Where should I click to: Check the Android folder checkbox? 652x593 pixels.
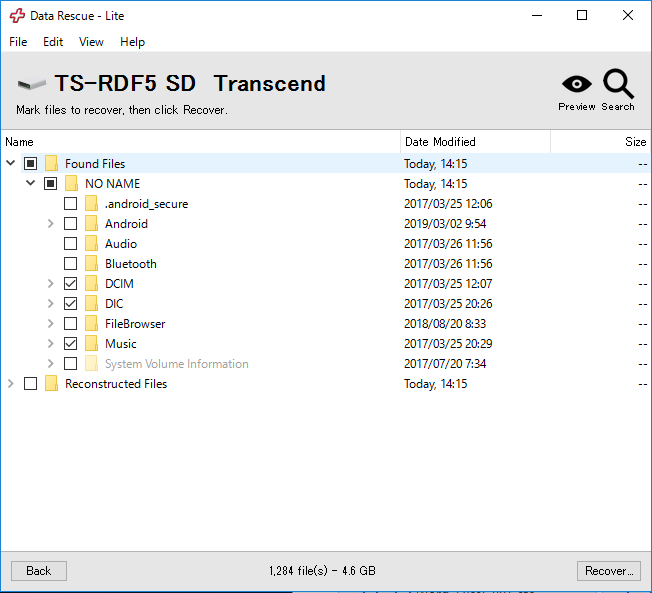point(70,224)
